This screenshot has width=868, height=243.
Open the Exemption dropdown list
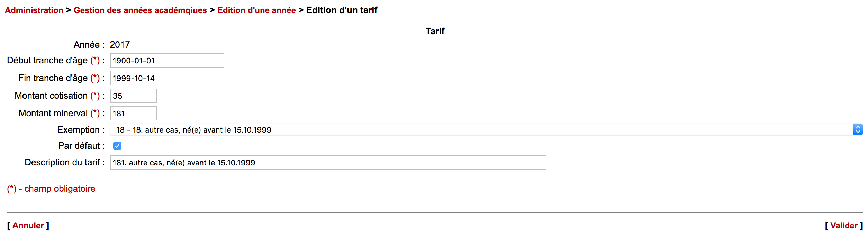click(486, 130)
